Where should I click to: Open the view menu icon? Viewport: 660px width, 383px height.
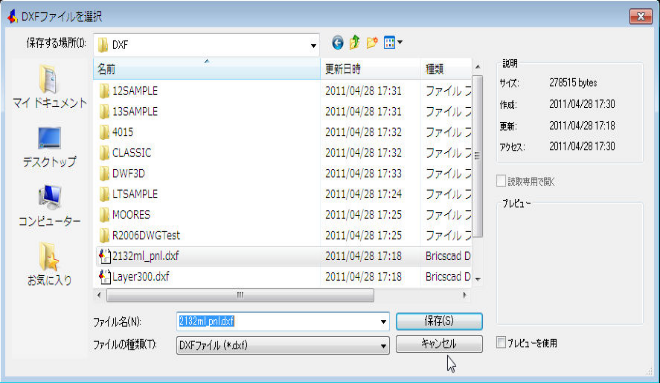[393, 43]
